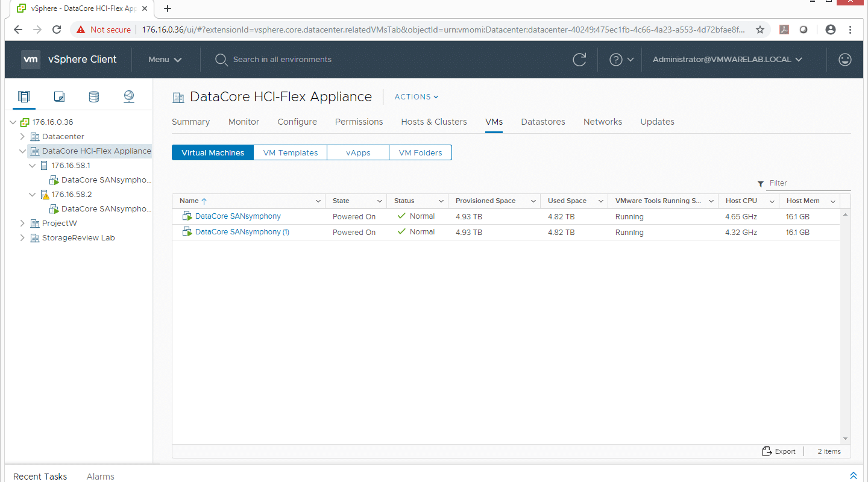The height and width of the screenshot is (482, 868).
Task: Click the smiley feedback icon
Action: tap(845, 60)
